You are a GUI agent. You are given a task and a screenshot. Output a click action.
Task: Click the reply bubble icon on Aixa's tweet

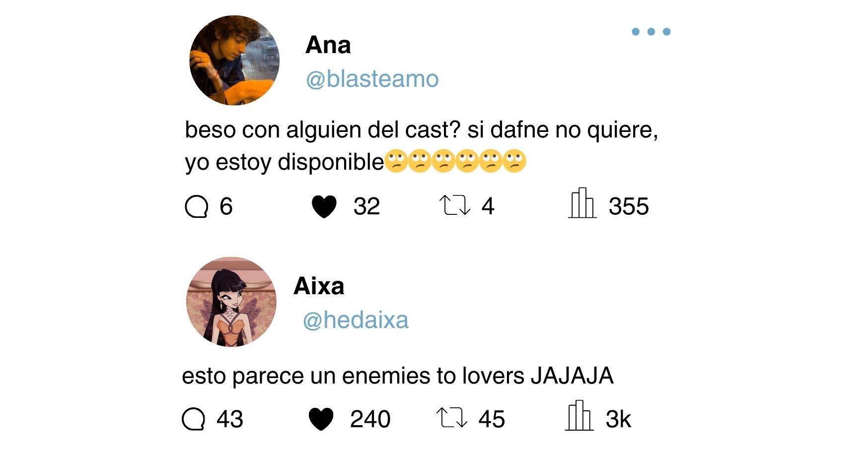(193, 419)
